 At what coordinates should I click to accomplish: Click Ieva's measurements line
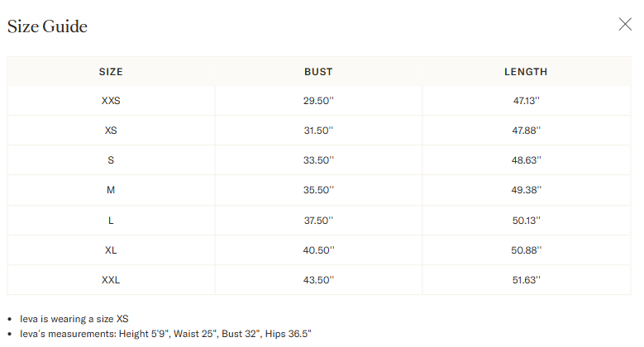165,334
